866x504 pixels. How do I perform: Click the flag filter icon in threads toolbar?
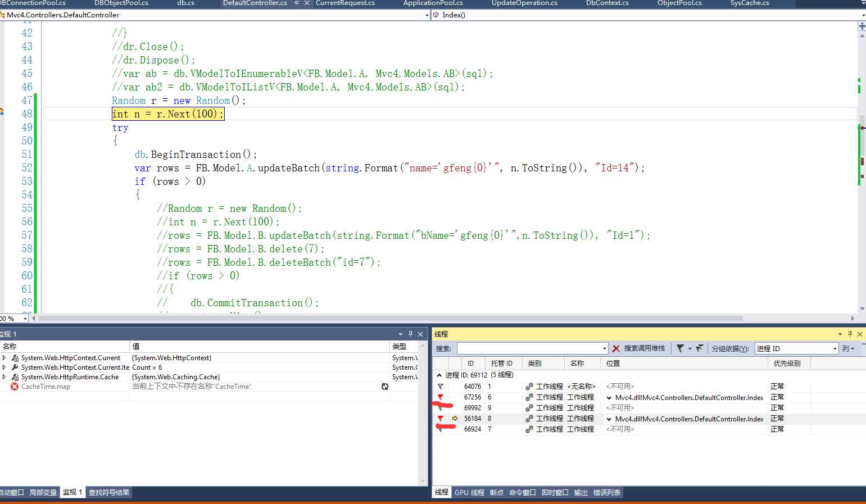(x=681, y=348)
